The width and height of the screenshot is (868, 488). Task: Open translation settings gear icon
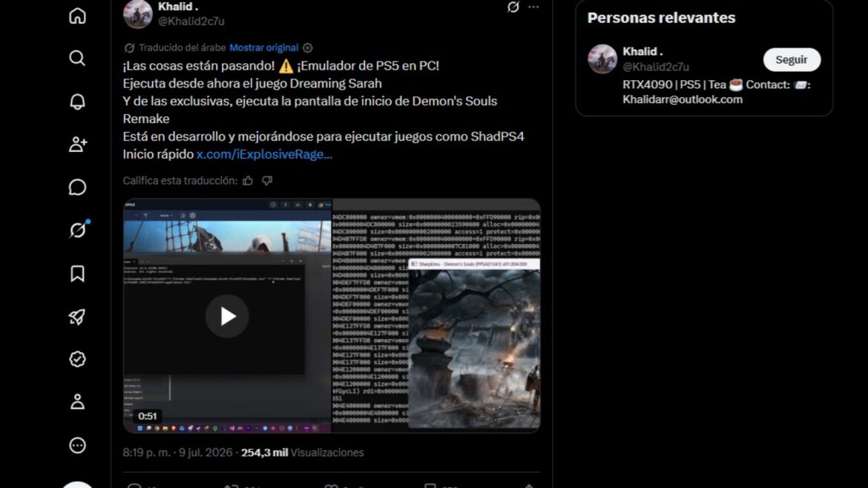click(308, 47)
